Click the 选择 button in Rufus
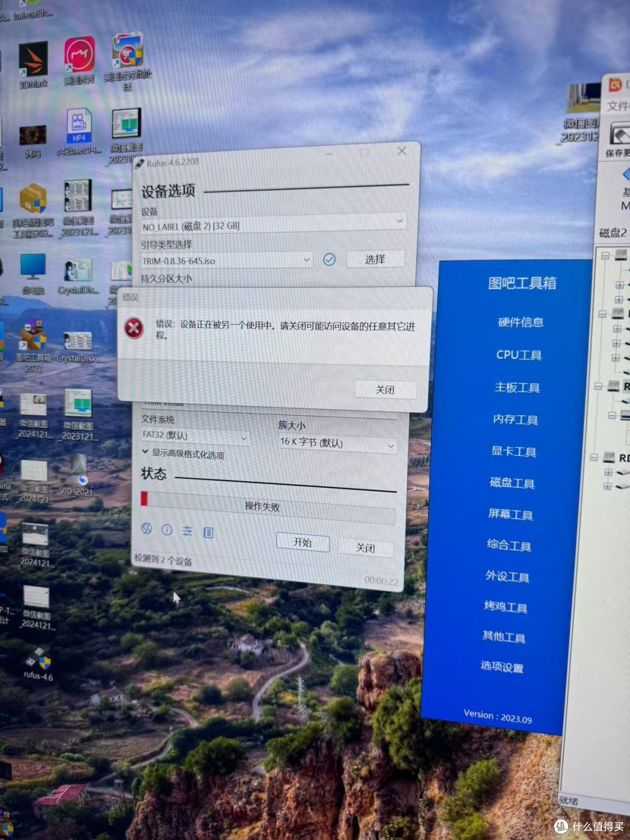 (x=375, y=259)
